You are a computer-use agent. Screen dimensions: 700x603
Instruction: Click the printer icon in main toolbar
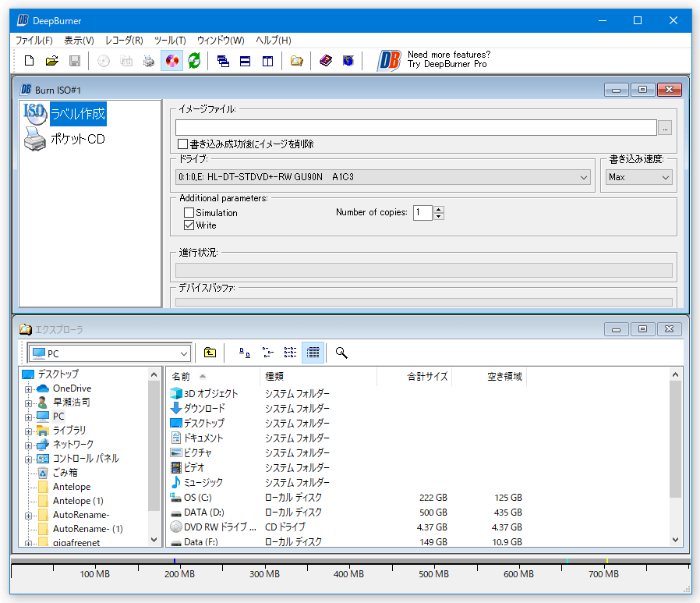pos(149,61)
